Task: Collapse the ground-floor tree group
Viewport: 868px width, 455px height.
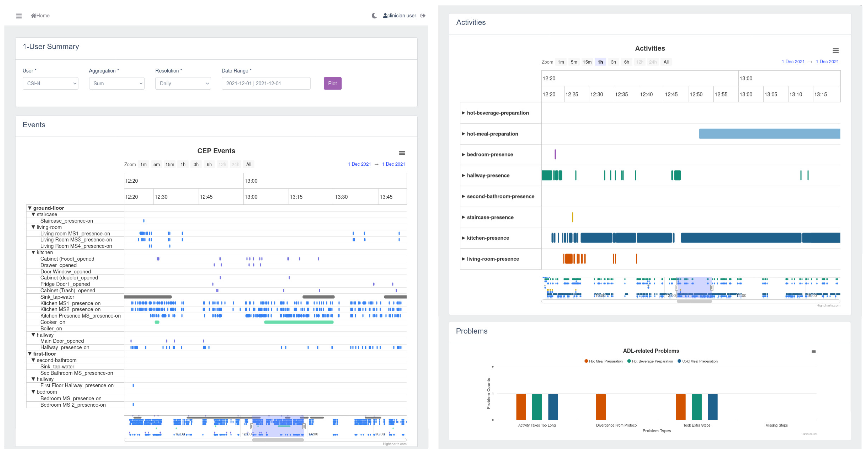Action: click(x=30, y=208)
